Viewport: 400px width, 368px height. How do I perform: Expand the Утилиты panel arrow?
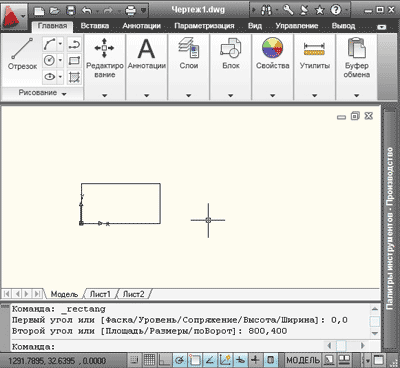314,95
